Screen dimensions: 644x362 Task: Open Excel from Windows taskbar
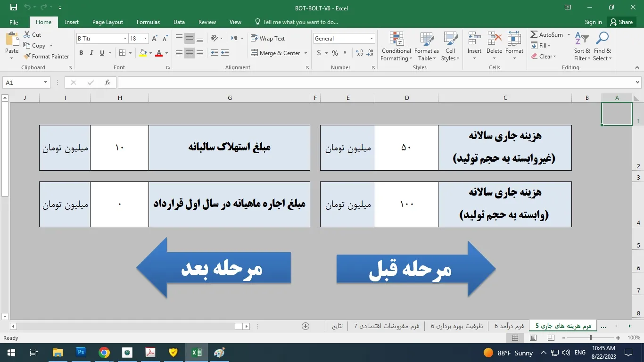(x=197, y=353)
